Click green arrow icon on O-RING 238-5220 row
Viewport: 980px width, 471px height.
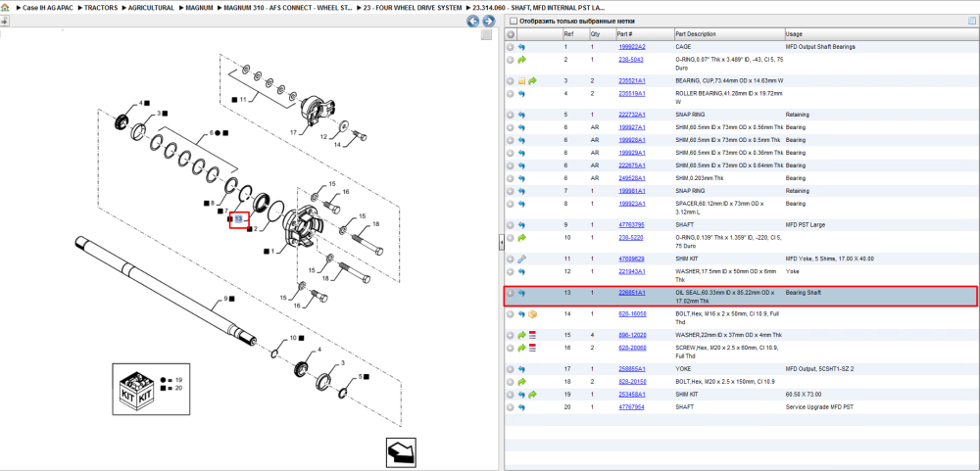point(522,237)
